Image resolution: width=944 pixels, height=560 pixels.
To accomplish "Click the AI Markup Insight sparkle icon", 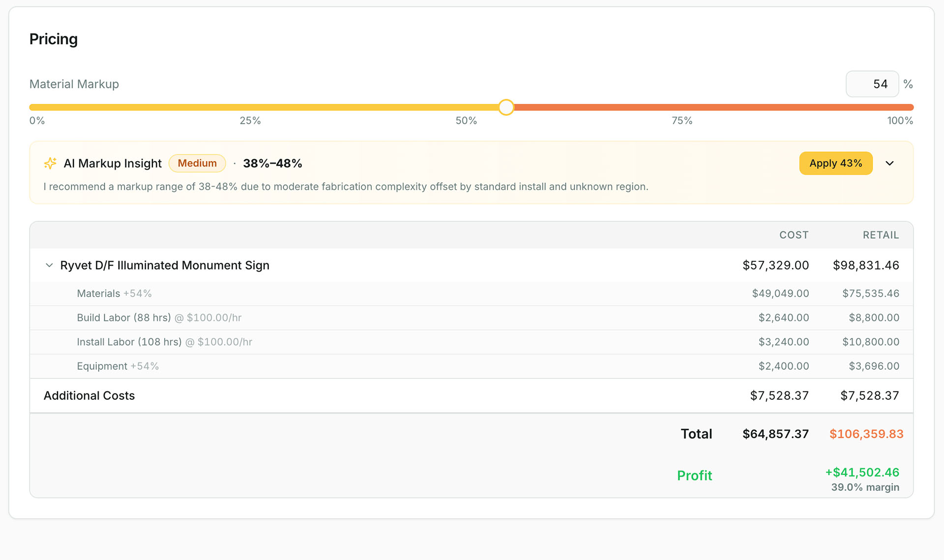I will (x=50, y=163).
